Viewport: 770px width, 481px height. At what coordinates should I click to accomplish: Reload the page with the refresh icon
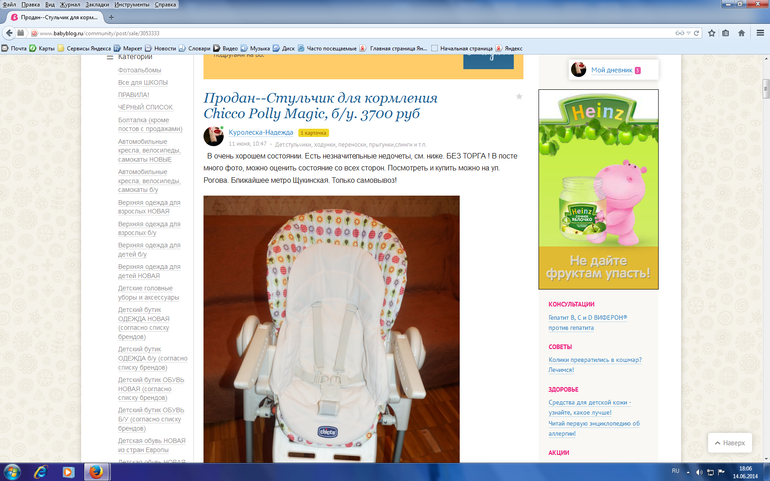click(696, 33)
